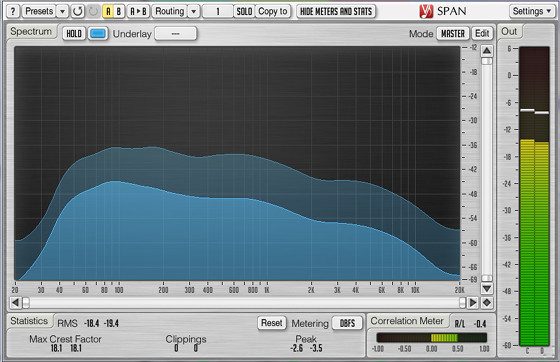560x362 pixels.
Task: Toggle the SOLO channel button
Action: pos(244,11)
